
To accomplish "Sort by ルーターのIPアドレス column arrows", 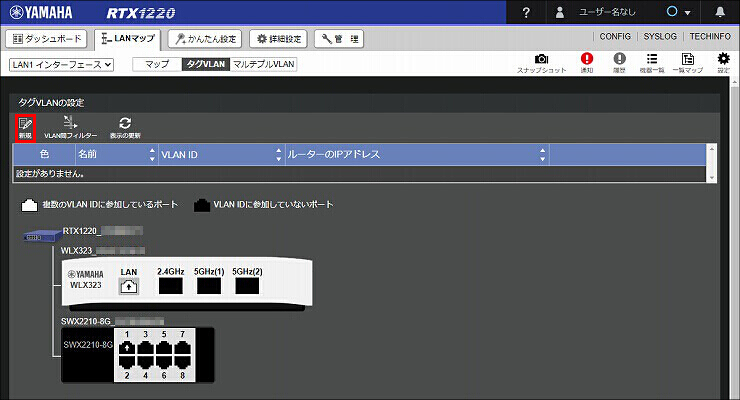I will (542, 154).
